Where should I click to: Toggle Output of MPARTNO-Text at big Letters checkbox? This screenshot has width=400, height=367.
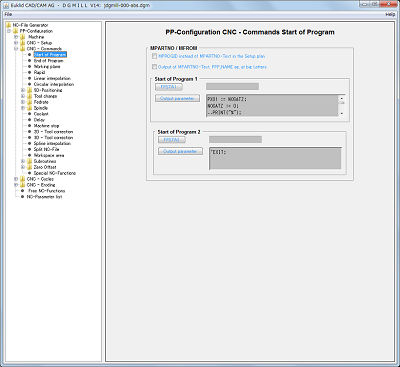(154, 67)
